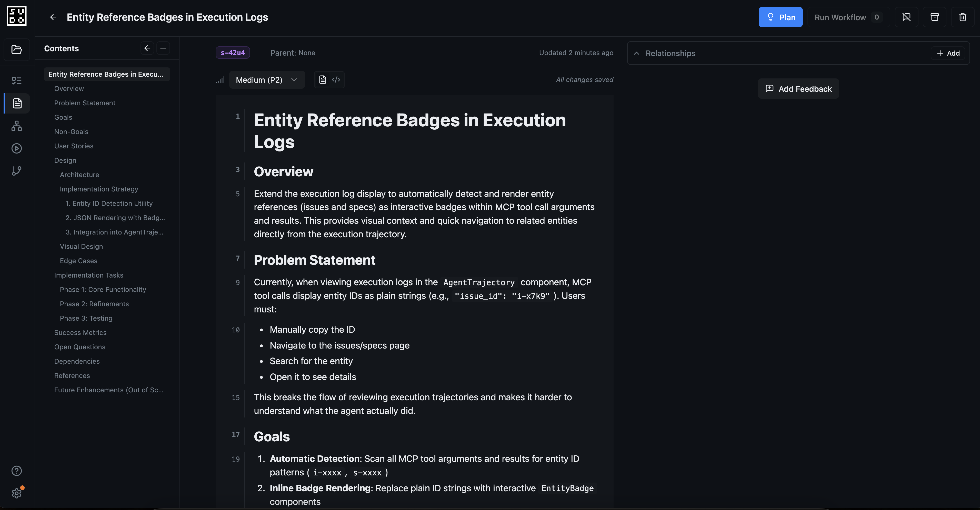Screen dimensions: 980x510
Task: Click the s-42u4 entity badge
Action: [233, 53]
